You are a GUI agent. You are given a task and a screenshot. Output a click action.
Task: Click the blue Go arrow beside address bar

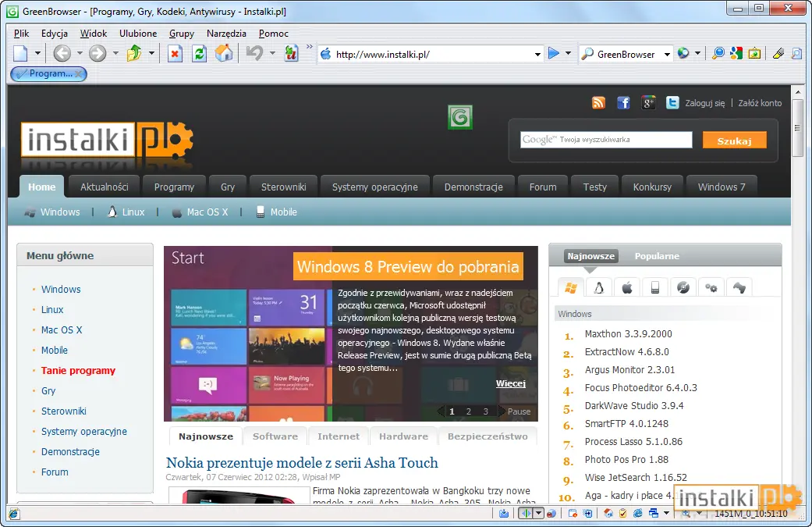coord(554,53)
